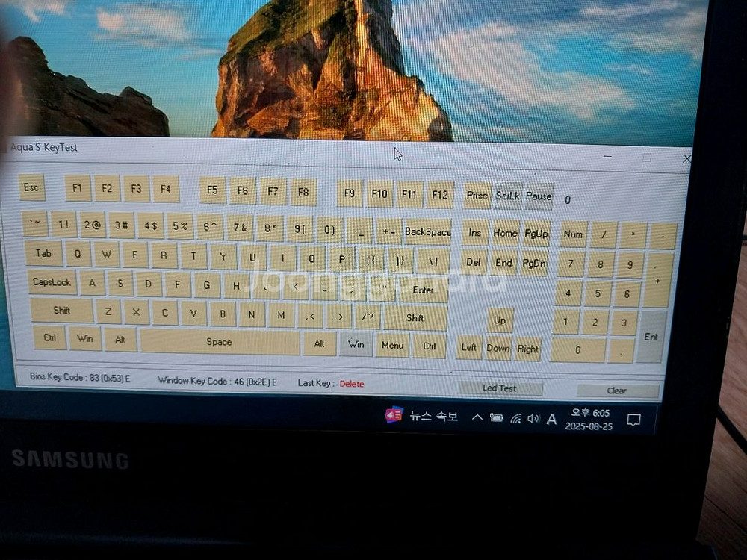Viewport: 747px width, 560px height.
Task: Click the Clear button
Action: coord(617,391)
